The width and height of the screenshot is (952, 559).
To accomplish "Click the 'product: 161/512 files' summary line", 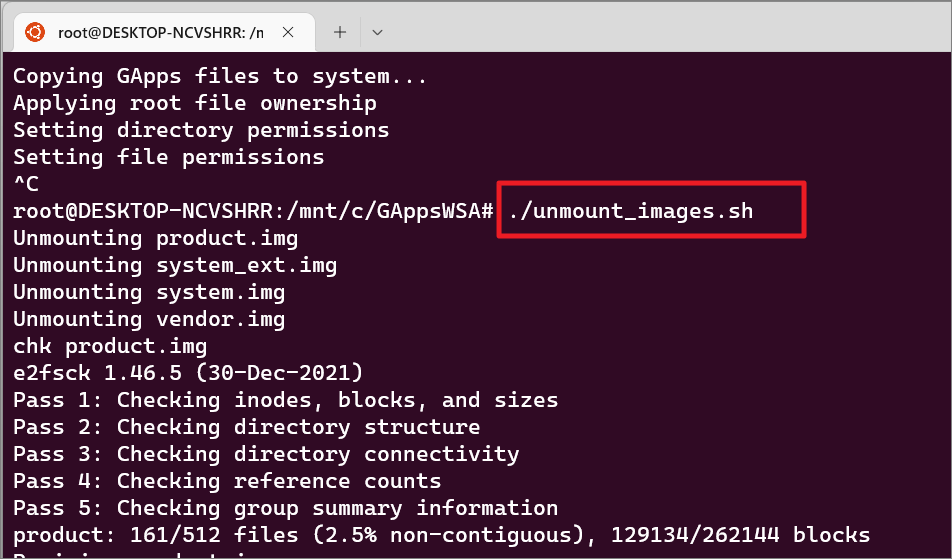I will (x=441, y=535).
